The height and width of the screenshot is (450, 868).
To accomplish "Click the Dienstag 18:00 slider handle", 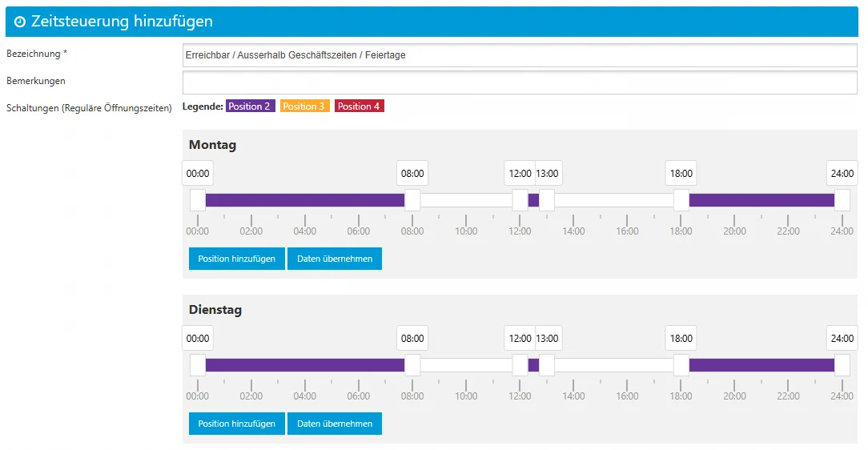I will [x=681, y=365].
